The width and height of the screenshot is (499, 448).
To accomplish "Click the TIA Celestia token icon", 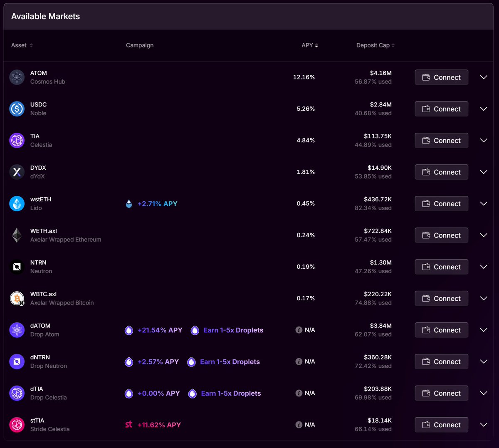I will [17, 141].
